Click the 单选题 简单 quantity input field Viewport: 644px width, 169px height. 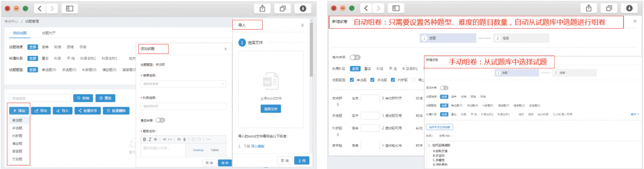(370, 98)
